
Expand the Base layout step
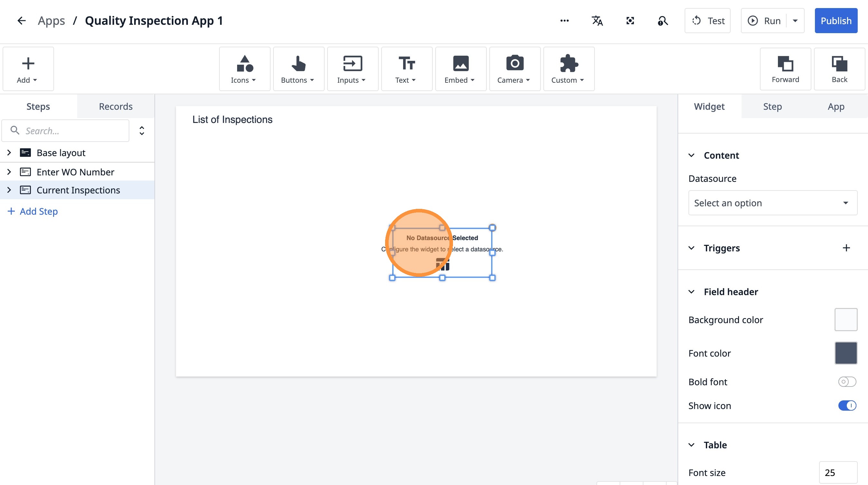[9, 153]
